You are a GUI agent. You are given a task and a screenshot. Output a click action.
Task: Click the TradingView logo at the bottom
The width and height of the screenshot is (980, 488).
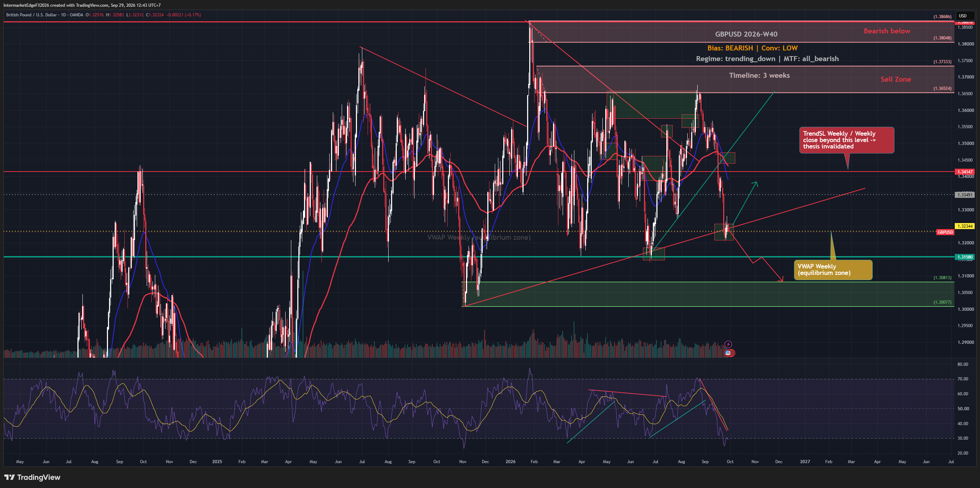click(32, 477)
